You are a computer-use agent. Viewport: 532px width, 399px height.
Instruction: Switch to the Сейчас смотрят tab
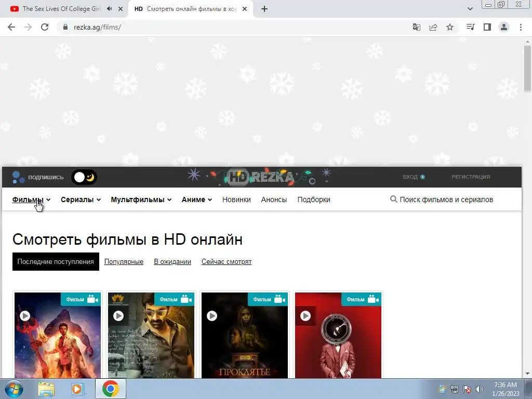[227, 262]
